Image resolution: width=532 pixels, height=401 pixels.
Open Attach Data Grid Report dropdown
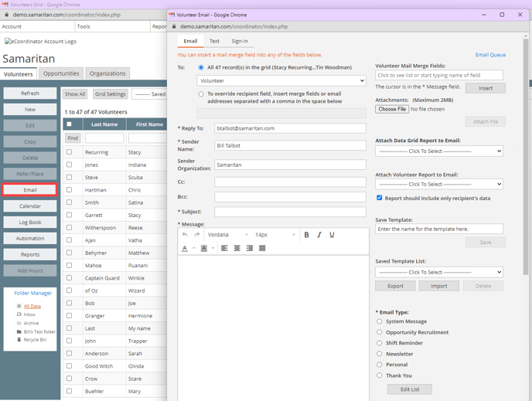coord(439,151)
